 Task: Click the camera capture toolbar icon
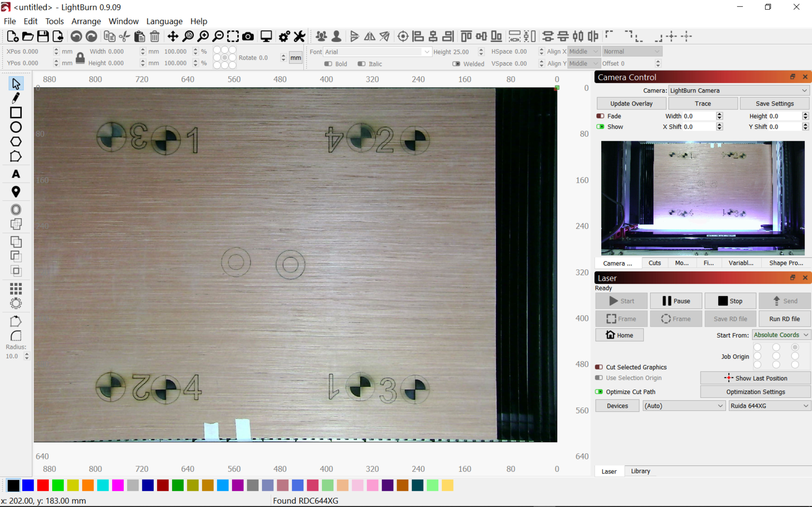248,36
